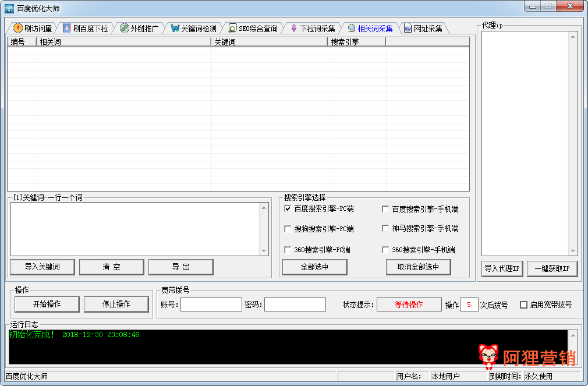Click the 等待操作 status text
588x386 pixels.
click(x=409, y=304)
